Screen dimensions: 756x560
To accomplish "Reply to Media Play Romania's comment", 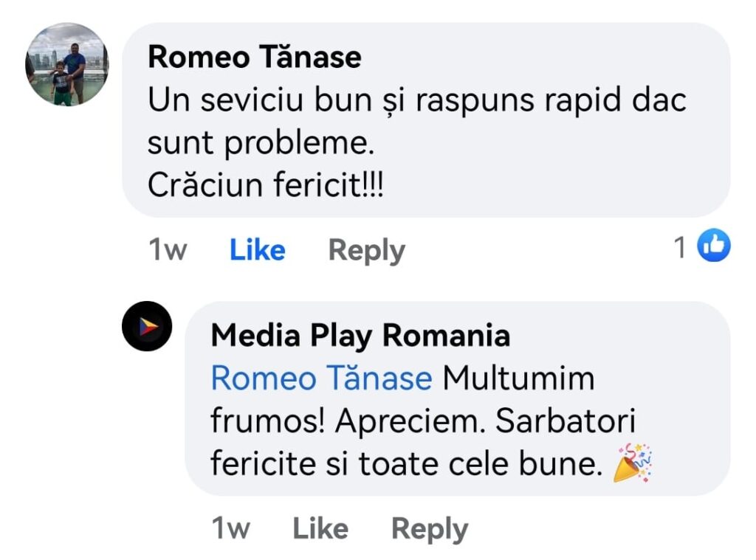I will [x=429, y=528].
